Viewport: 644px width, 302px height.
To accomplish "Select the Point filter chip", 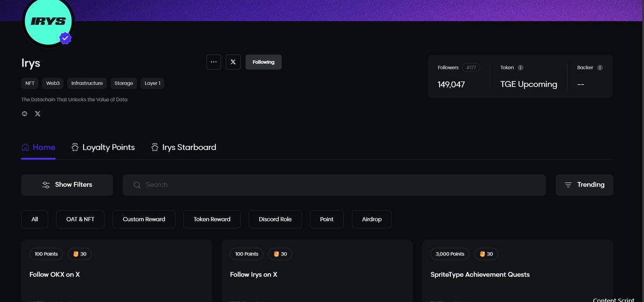I will pyautogui.click(x=327, y=219).
